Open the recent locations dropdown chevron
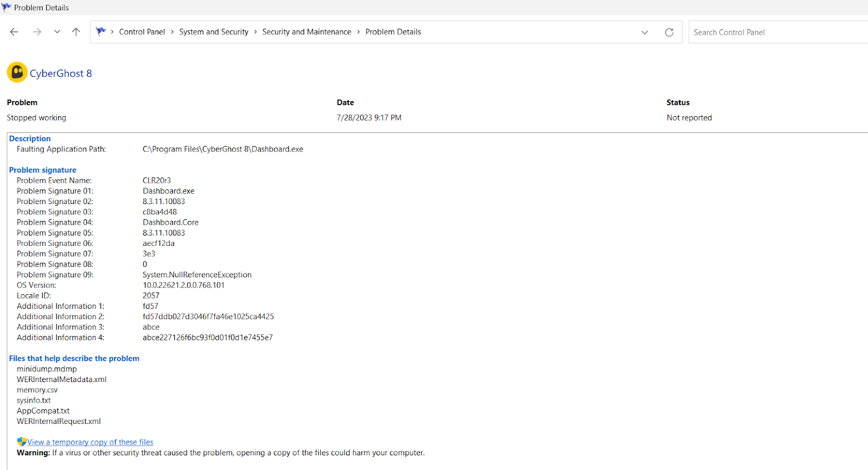The image size is (868, 470). coord(57,32)
